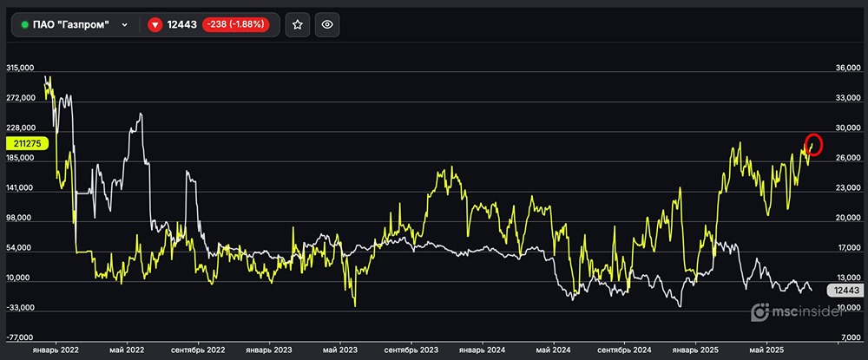Select the май 2023 date label
The image size is (868, 360).
tap(339, 350)
